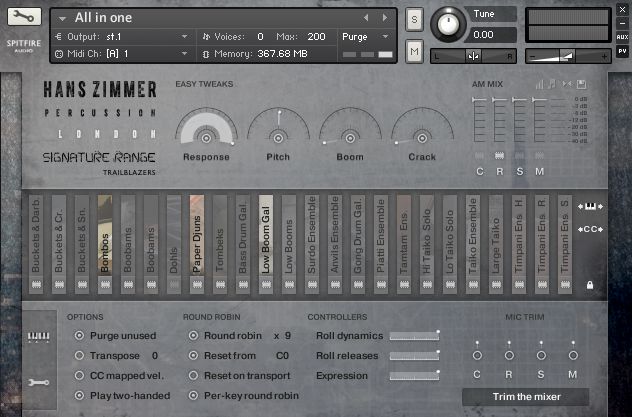Click the Tune value field 0.00
Image resolution: width=632 pixels, height=417 pixels.
point(491,35)
